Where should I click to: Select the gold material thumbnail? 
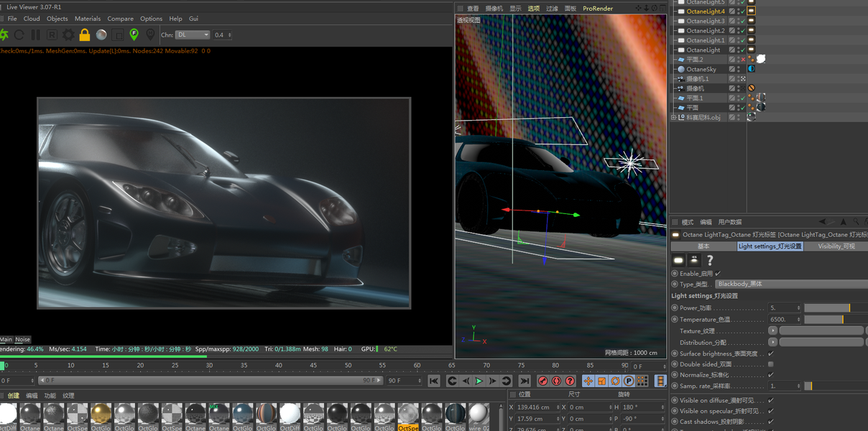(x=101, y=414)
